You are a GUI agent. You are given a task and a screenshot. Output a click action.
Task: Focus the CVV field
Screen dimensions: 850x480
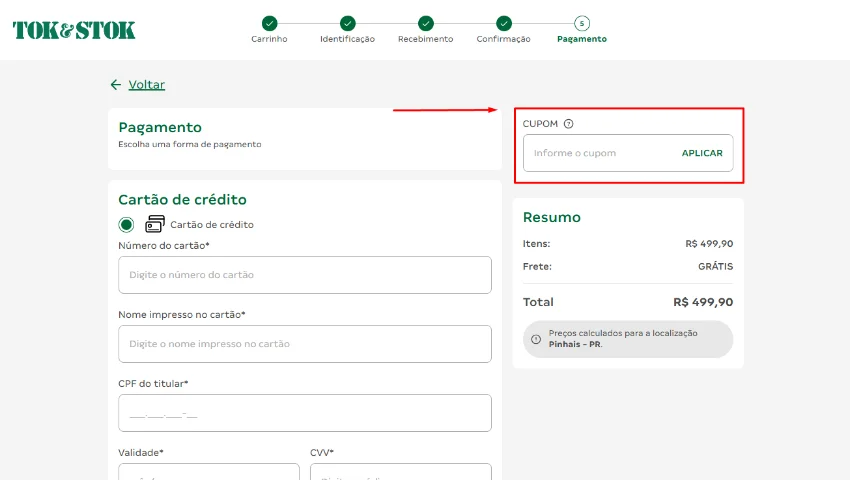coord(401,471)
